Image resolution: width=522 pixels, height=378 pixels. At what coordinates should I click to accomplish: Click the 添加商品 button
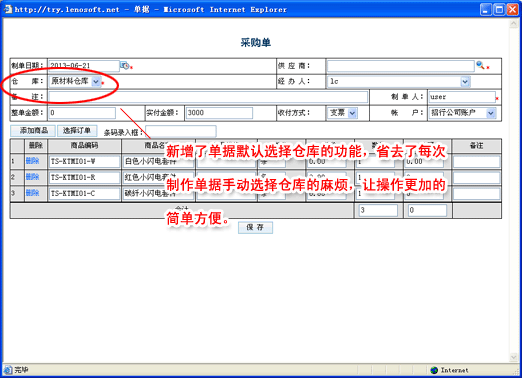(x=33, y=130)
